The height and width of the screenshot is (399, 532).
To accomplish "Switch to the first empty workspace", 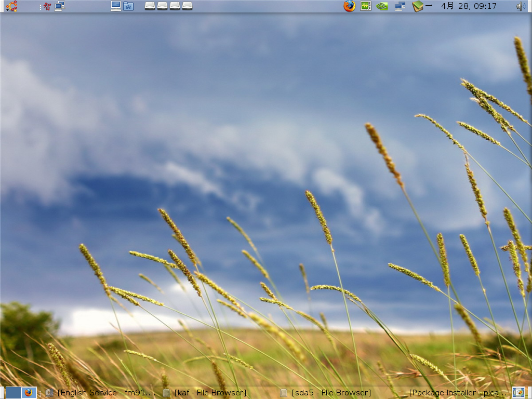I will (14, 393).
